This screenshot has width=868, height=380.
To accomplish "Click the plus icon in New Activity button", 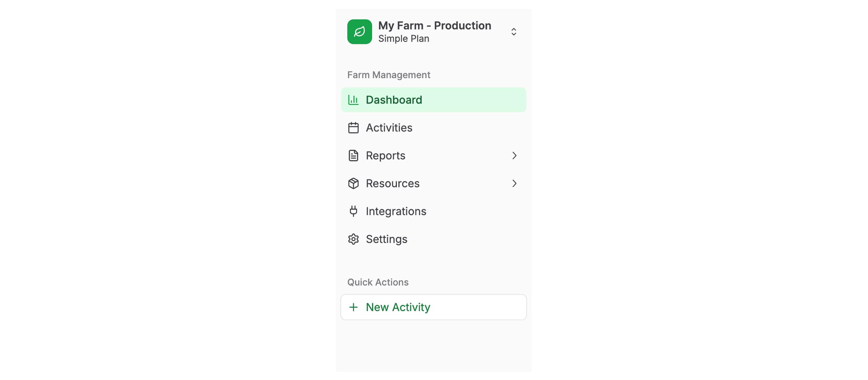I will (x=353, y=307).
